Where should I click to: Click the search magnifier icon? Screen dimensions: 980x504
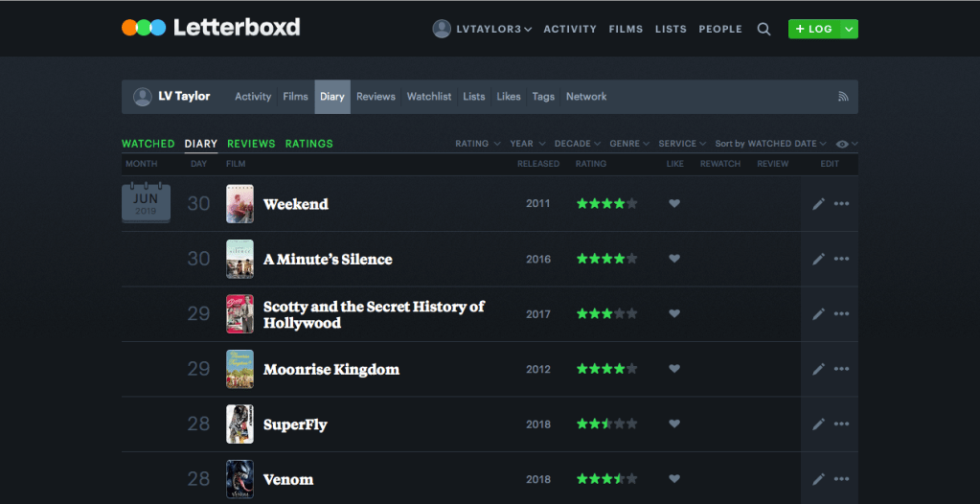click(763, 29)
